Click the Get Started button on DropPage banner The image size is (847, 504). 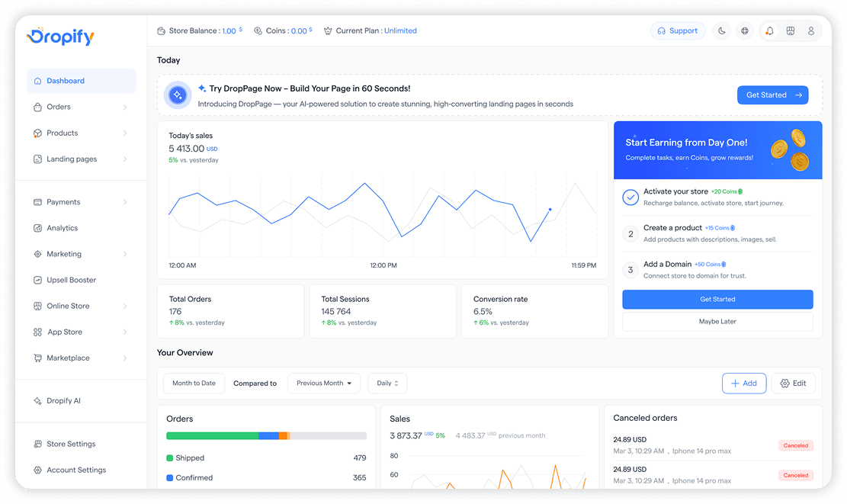point(772,95)
